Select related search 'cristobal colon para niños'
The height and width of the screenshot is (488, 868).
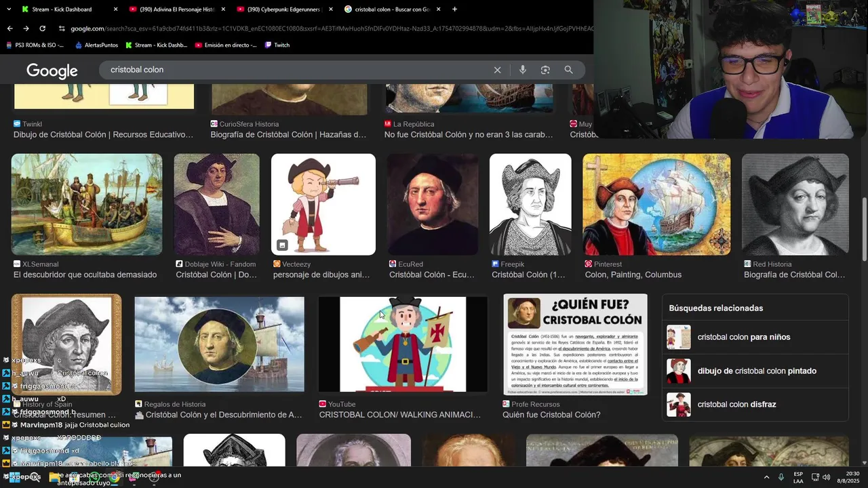point(755,337)
